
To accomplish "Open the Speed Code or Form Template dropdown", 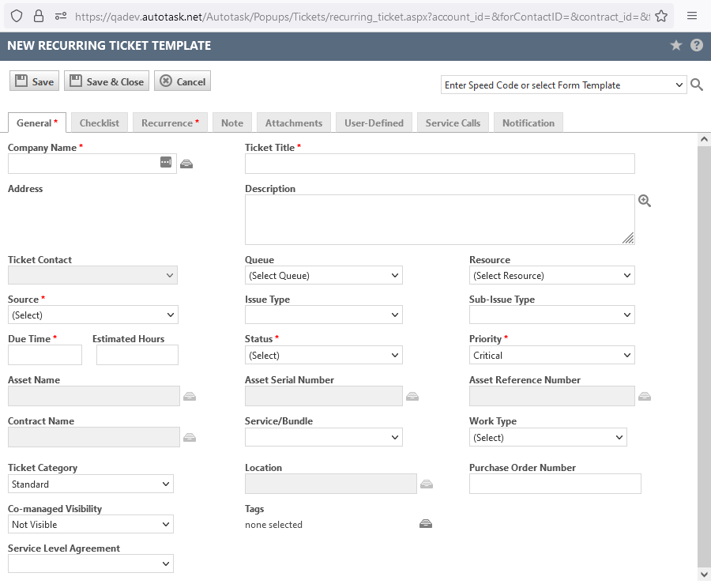I will (x=563, y=85).
